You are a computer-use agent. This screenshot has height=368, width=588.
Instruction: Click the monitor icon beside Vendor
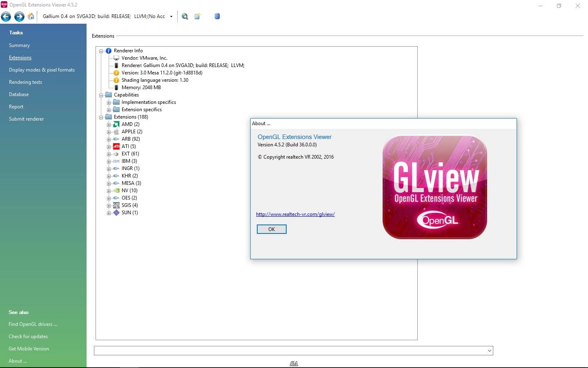pos(116,58)
